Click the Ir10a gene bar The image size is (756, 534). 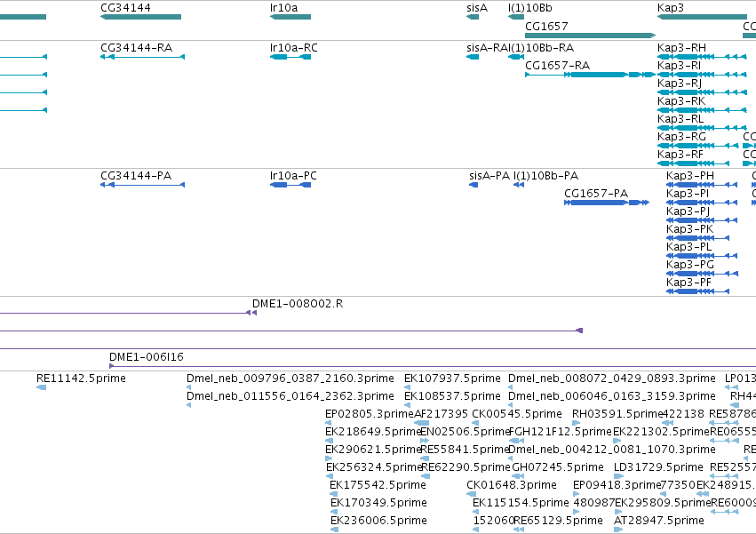pos(290,17)
